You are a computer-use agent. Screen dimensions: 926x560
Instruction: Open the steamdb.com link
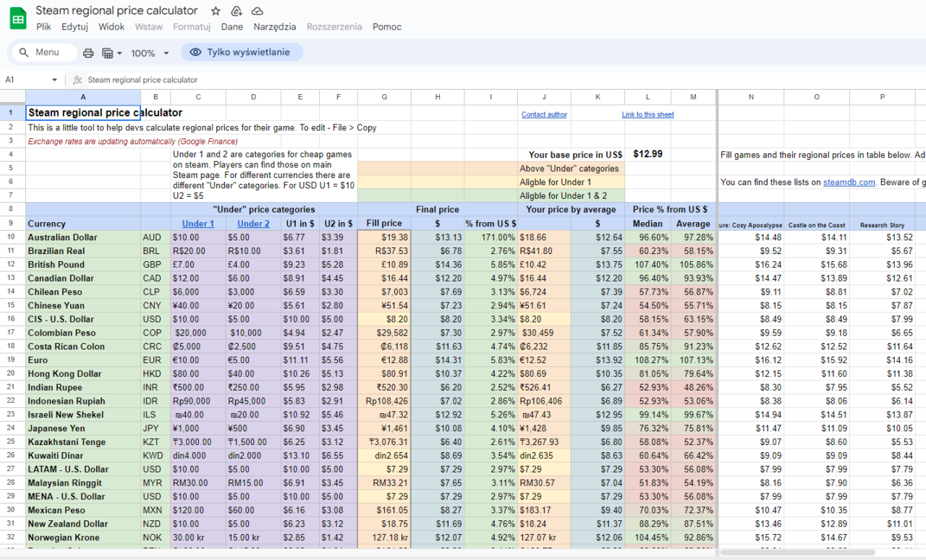coord(849,182)
